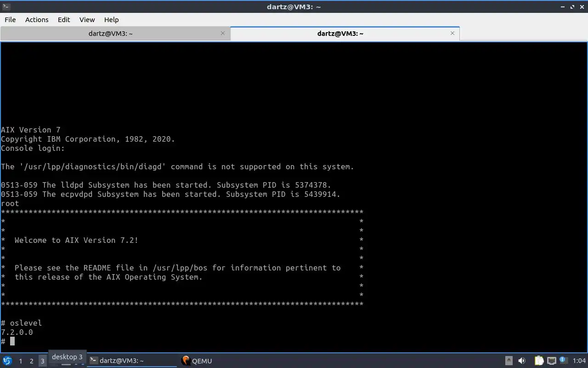Open the clipboard manager tray icon
The width and height of the screenshot is (588, 368).
coord(539,361)
